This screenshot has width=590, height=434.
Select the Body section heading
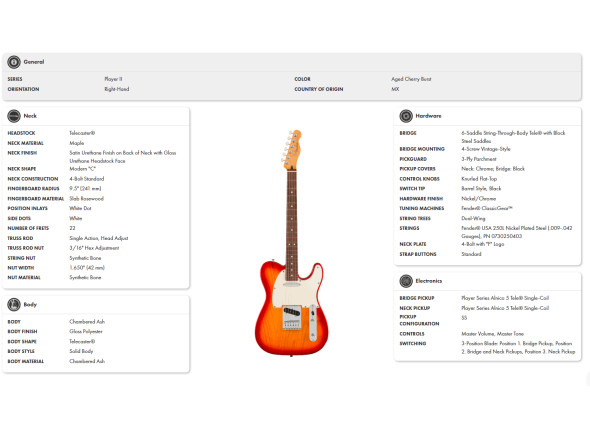coord(30,305)
